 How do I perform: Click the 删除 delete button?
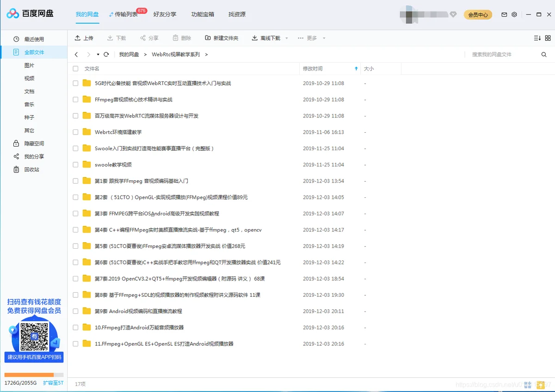pos(182,38)
